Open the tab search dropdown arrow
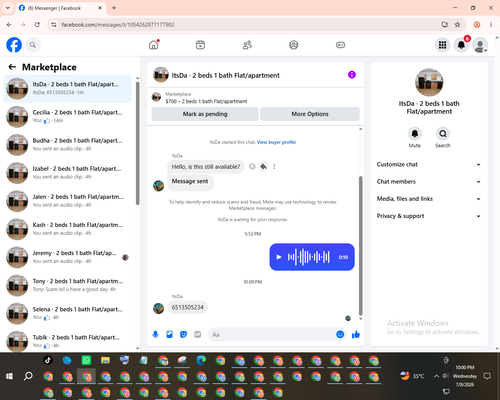The width and height of the screenshot is (500, 400). click(x=8, y=8)
